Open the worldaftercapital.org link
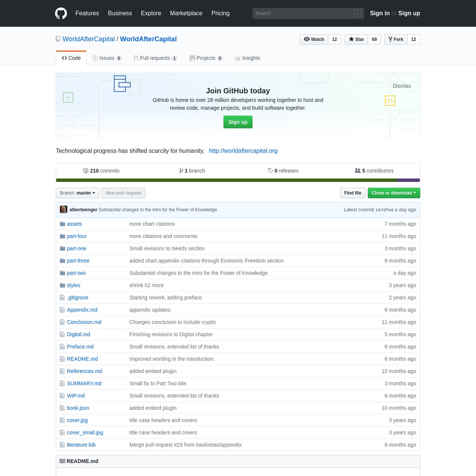 [243, 151]
